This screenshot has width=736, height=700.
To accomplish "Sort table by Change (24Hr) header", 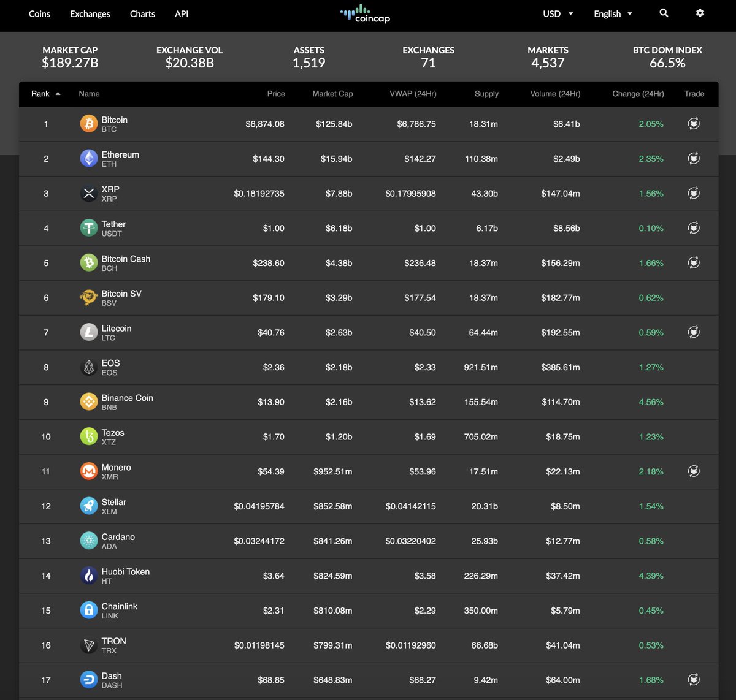I will [x=638, y=94].
